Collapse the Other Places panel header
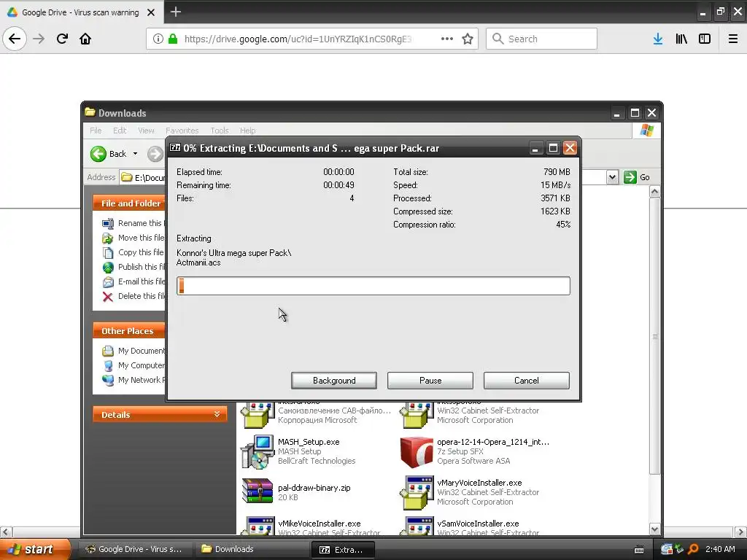 [128, 331]
